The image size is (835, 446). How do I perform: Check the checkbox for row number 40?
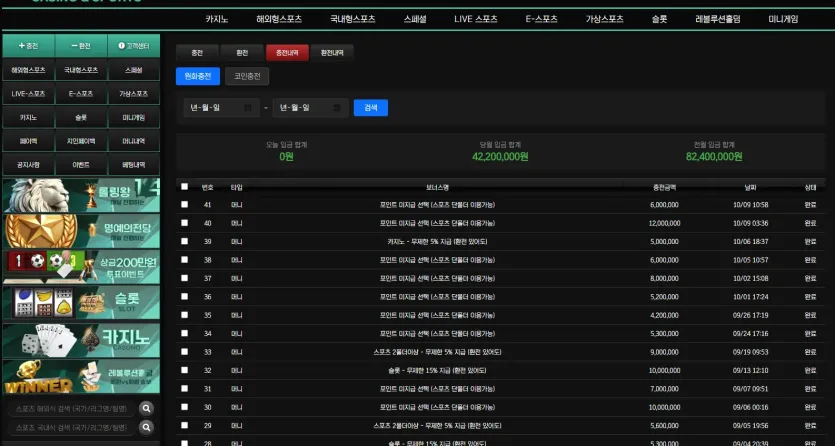click(x=184, y=222)
